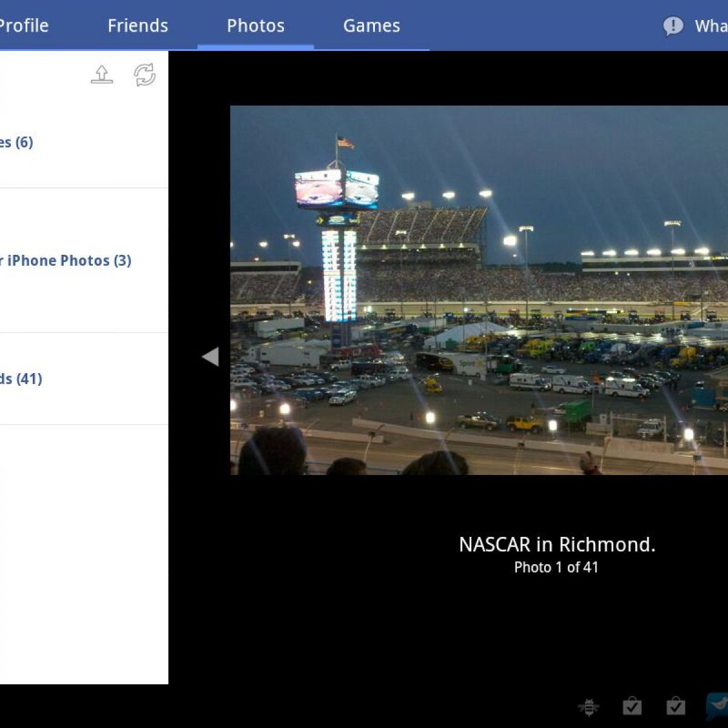Click the 'NASCAR in Richmond.' caption

click(x=557, y=544)
